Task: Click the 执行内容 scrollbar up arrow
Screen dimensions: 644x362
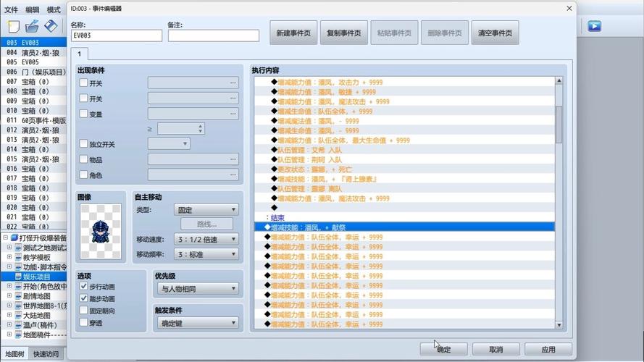Action: [x=559, y=81]
